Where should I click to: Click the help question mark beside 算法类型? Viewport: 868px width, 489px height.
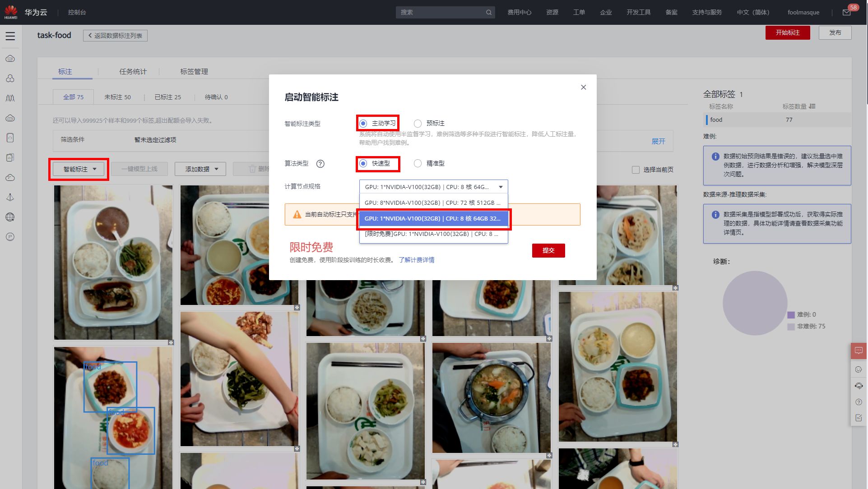320,164
